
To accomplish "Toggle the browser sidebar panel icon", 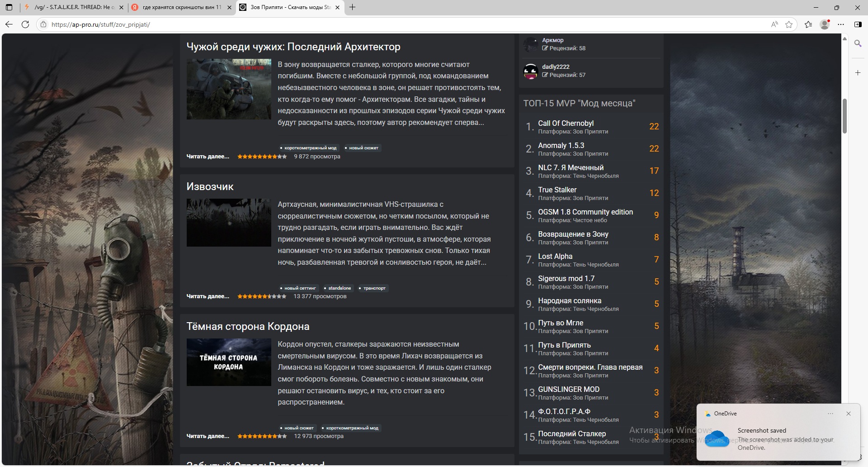I will tap(858, 24).
